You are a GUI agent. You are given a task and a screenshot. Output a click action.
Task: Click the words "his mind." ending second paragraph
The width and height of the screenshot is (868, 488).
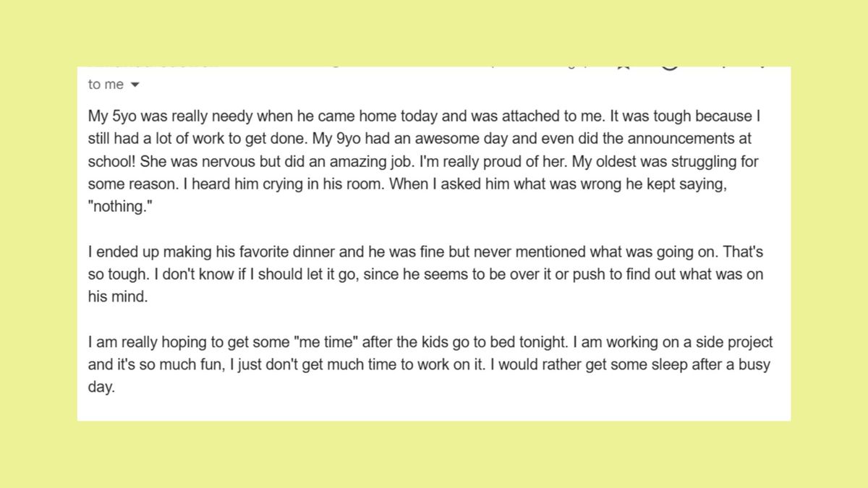(x=117, y=297)
